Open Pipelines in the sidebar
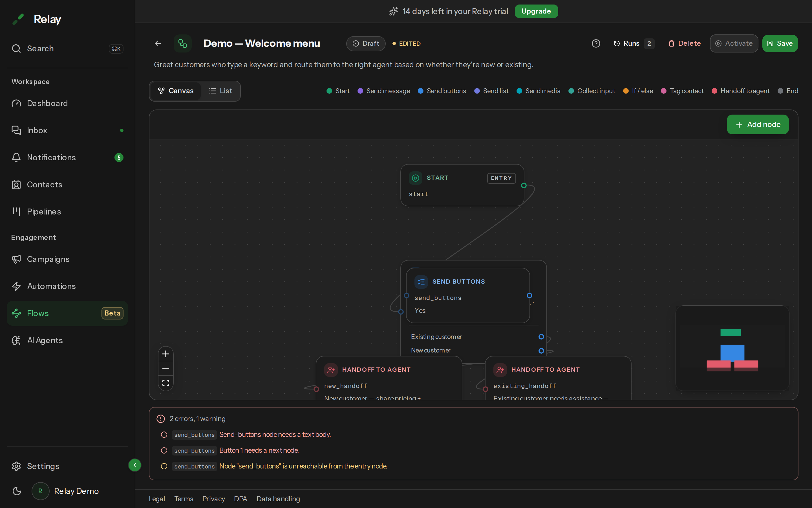812x508 pixels. point(67,212)
